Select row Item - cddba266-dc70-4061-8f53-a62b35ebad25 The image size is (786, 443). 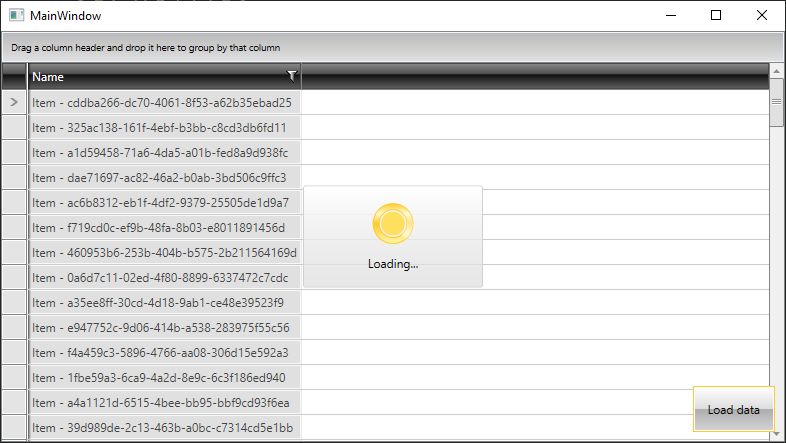point(162,102)
